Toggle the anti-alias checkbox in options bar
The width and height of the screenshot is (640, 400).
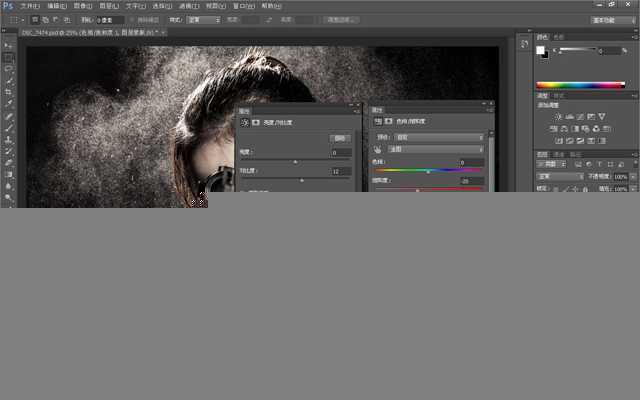click(132, 20)
